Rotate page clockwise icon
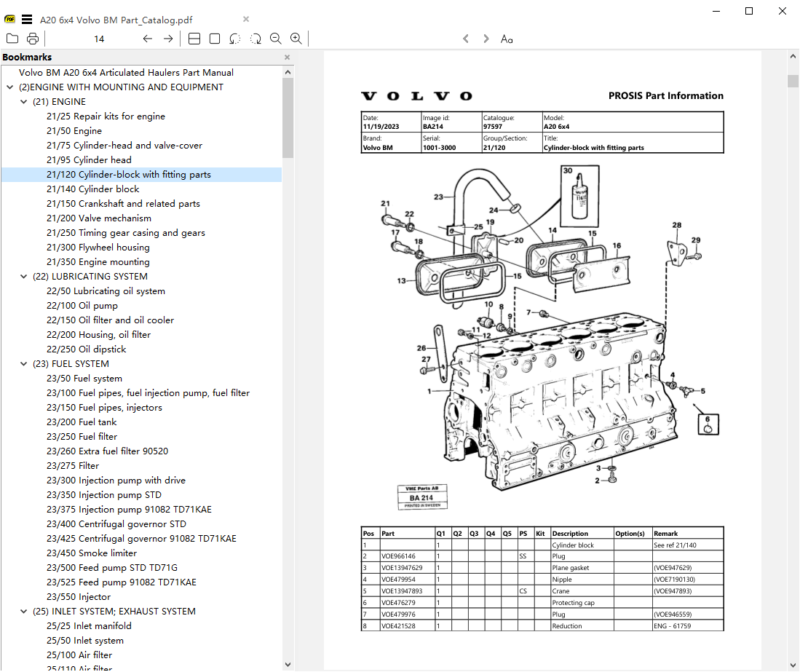800x672 pixels. 256,39
